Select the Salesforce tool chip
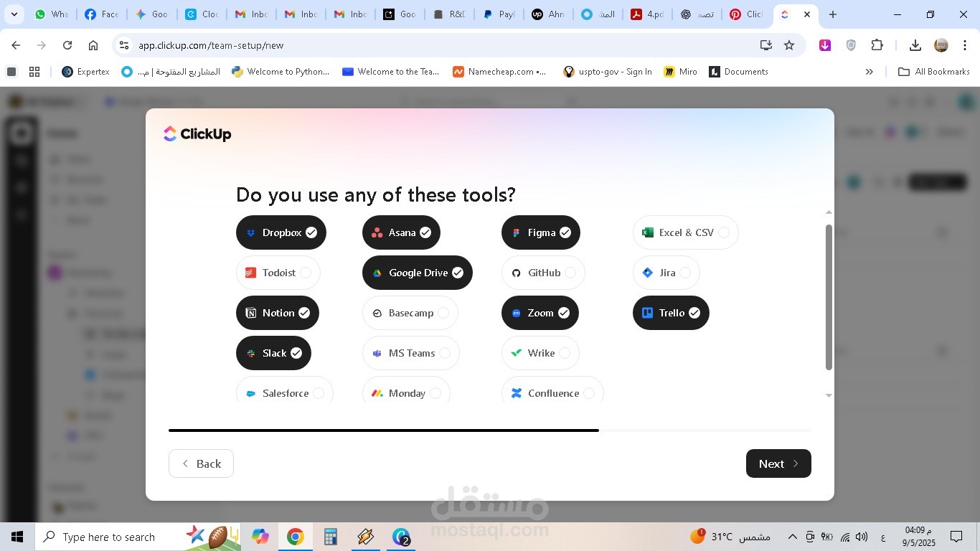980x551 pixels. [x=285, y=392]
